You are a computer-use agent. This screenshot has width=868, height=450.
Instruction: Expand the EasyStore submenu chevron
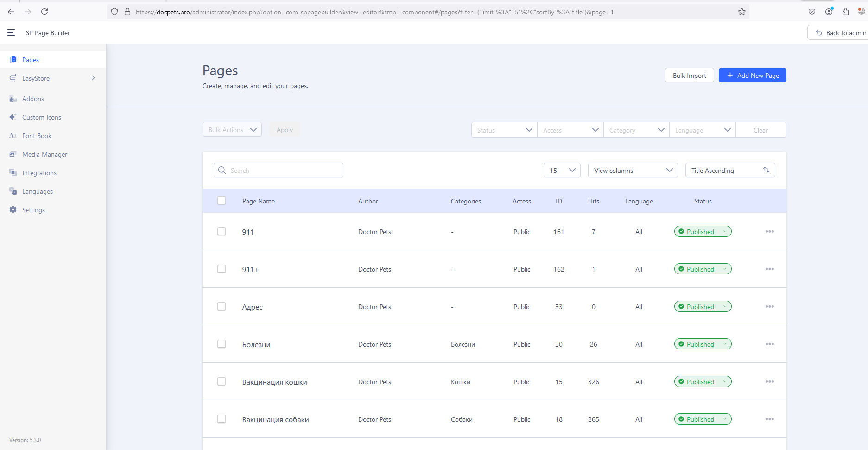pyautogui.click(x=93, y=78)
